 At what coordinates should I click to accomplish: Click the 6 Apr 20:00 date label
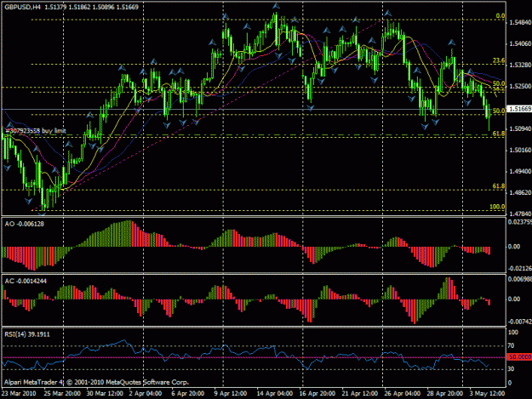188,393
